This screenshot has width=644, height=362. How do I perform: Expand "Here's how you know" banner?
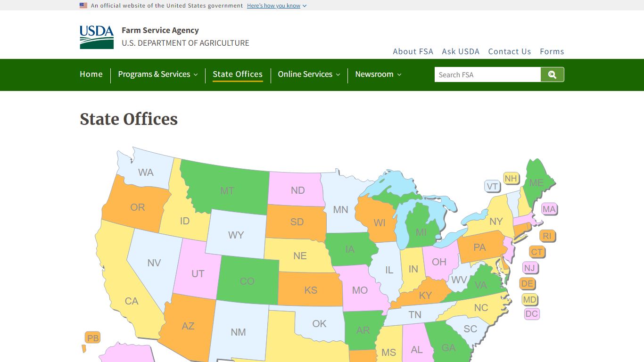pos(277,6)
